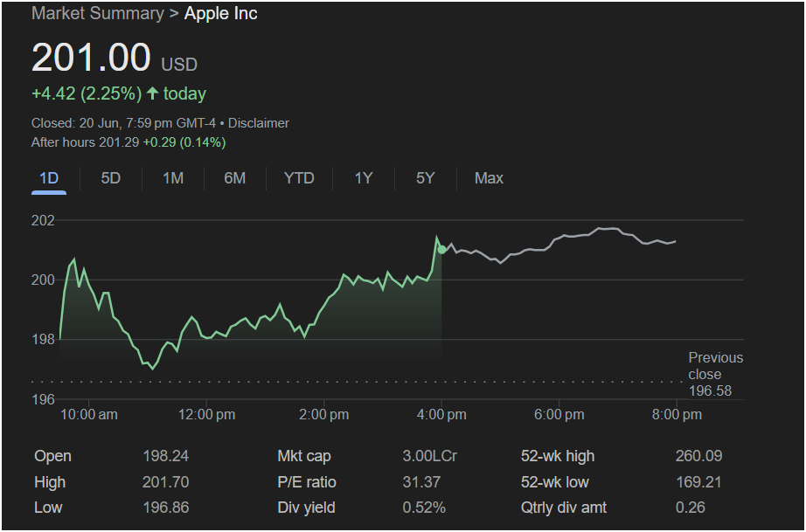
Task: Click the Qtrly div amt label
Action: click(x=563, y=508)
